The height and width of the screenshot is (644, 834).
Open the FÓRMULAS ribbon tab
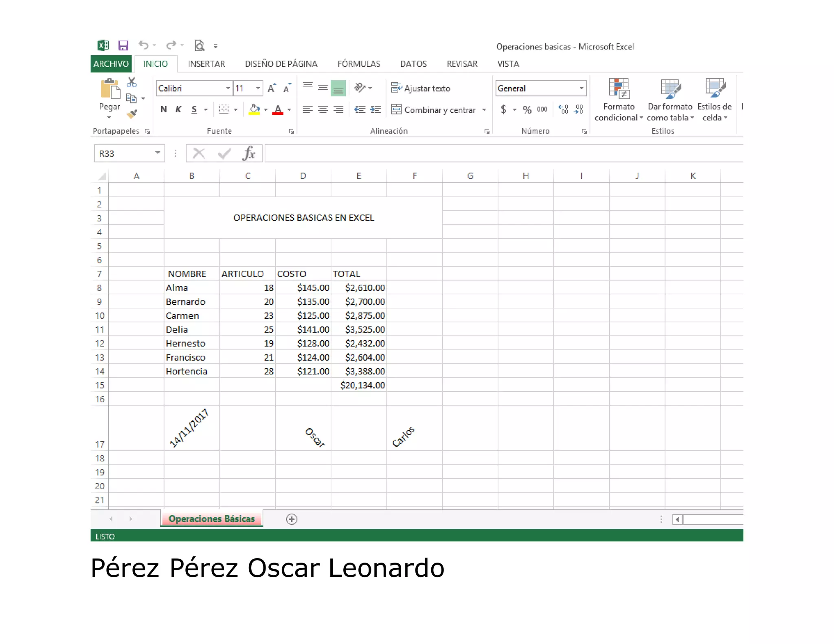click(358, 64)
